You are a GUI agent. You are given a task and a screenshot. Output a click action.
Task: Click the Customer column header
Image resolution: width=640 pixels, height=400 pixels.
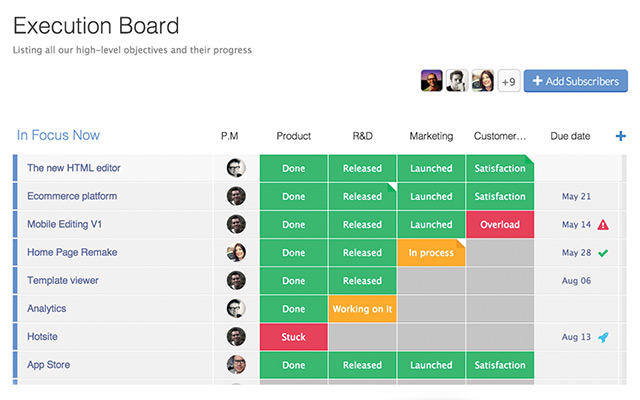point(499,136)
